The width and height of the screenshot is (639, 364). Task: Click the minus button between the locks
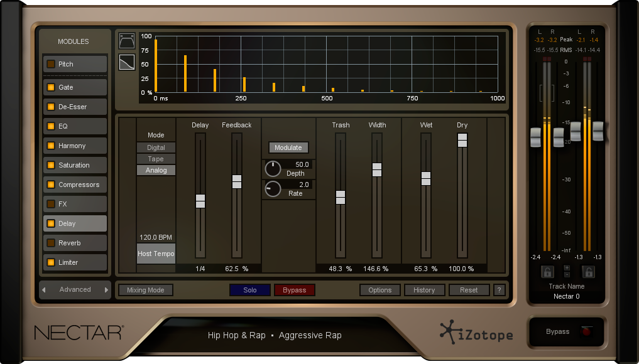[x=567, y=275]
